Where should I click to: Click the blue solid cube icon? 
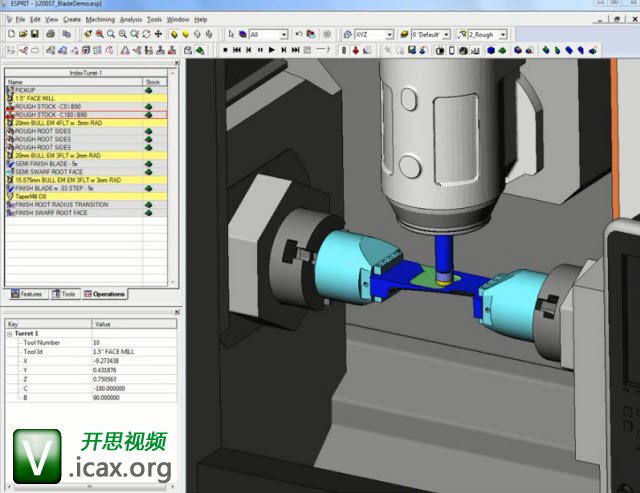click(x=491, y=50)
